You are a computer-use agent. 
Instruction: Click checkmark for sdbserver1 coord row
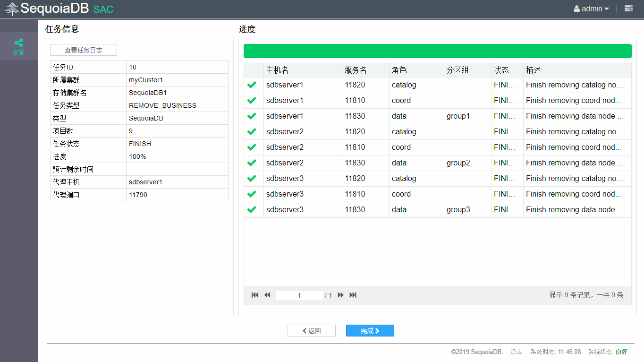point(252,101)
